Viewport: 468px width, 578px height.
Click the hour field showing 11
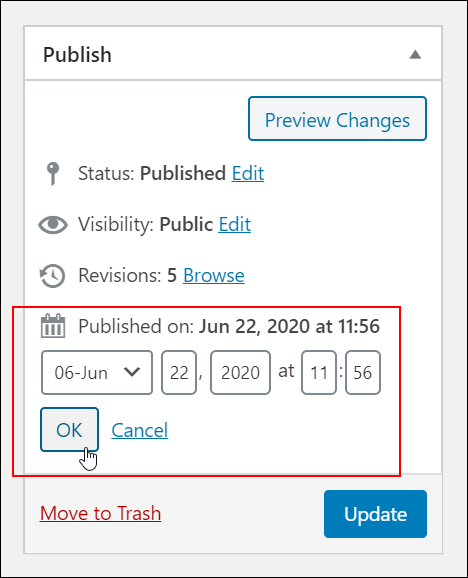click(319, 372)
